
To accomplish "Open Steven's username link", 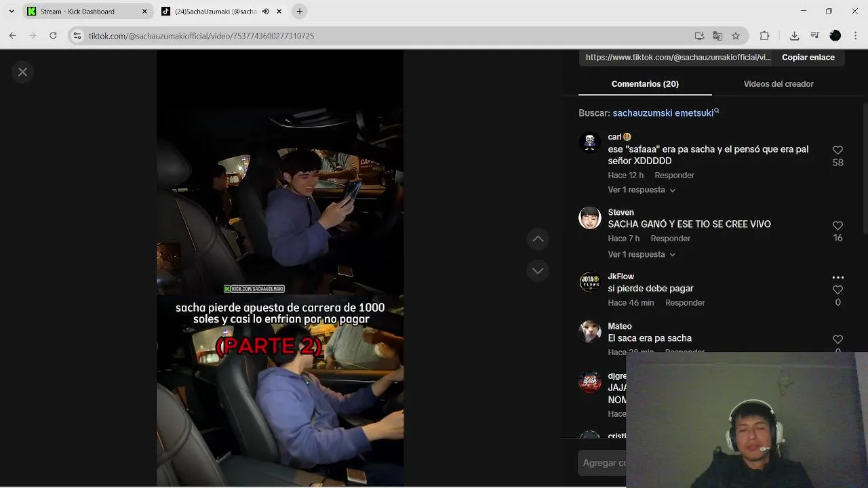I will 620,212.
